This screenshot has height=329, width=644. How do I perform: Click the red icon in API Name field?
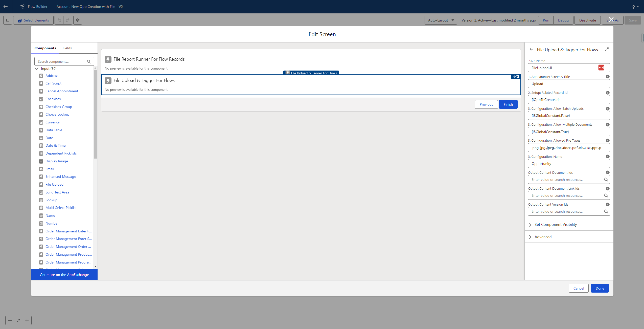601,68
